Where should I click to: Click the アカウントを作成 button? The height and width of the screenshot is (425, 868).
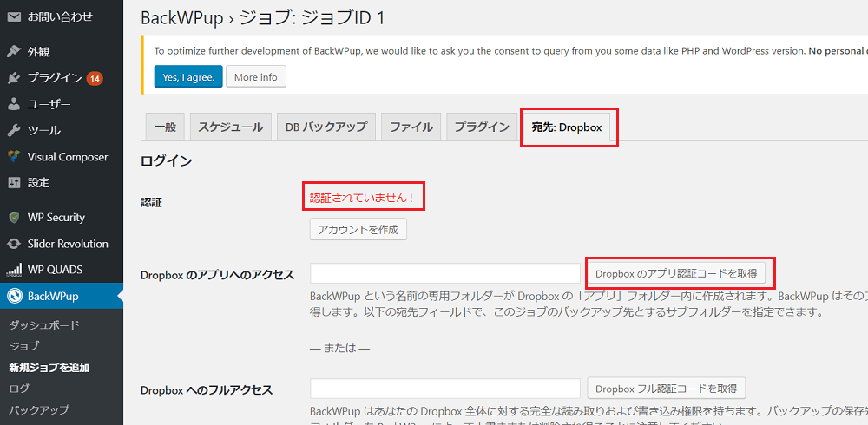click(358, 230)
